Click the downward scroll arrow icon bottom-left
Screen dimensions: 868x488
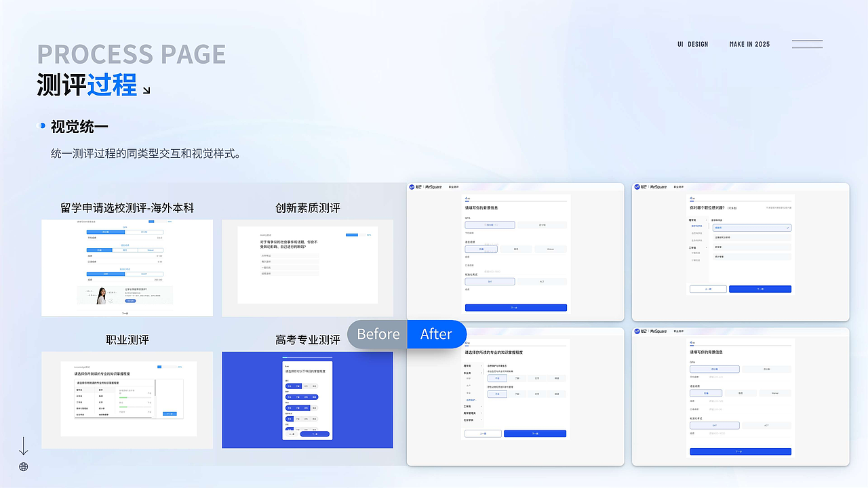tap(23, 445)
